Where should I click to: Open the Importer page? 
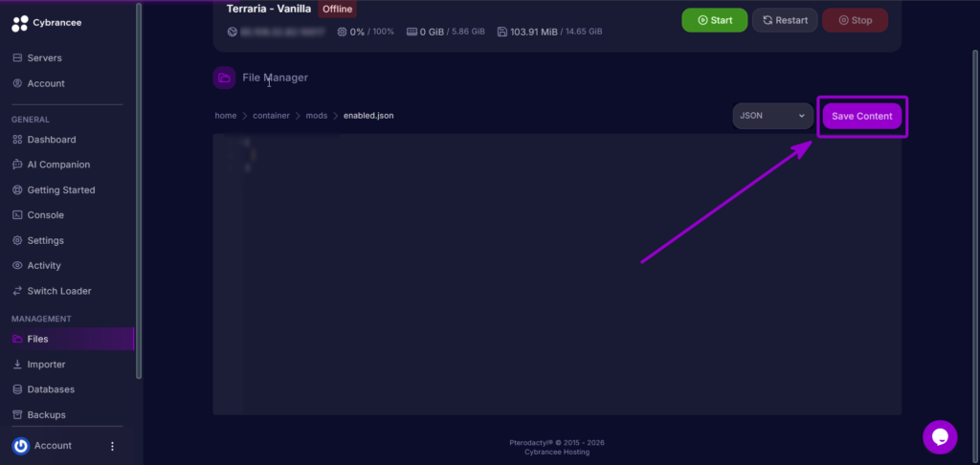[46, 365]
